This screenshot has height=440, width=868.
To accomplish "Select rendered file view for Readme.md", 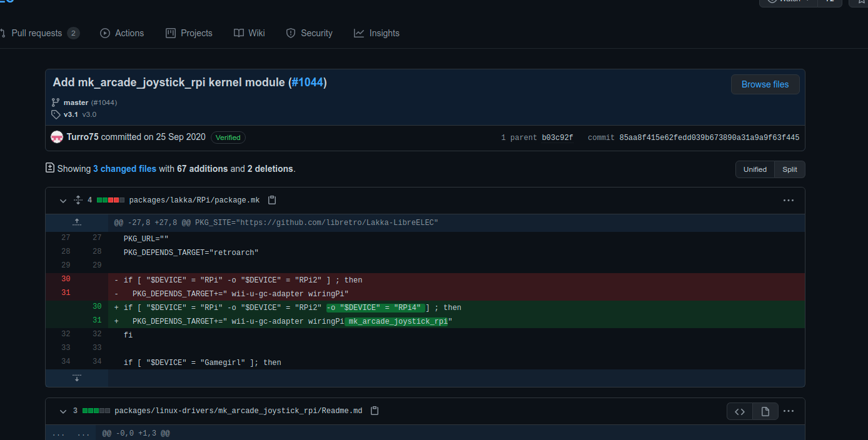I will pos(765,411).
